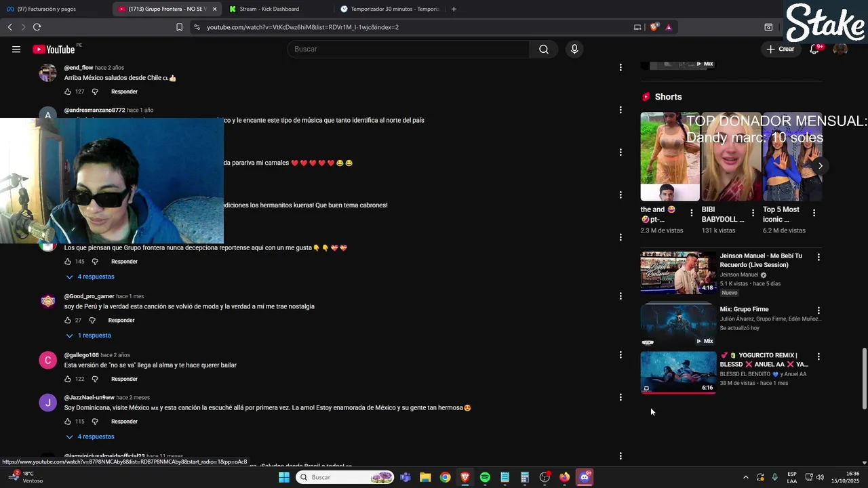Open options for Top 5 Most iconic short
868x488 pixels.
(x=814, y=213)
